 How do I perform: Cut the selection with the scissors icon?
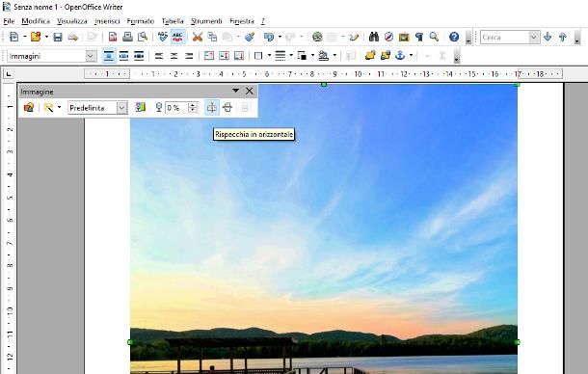coord(198,37)
